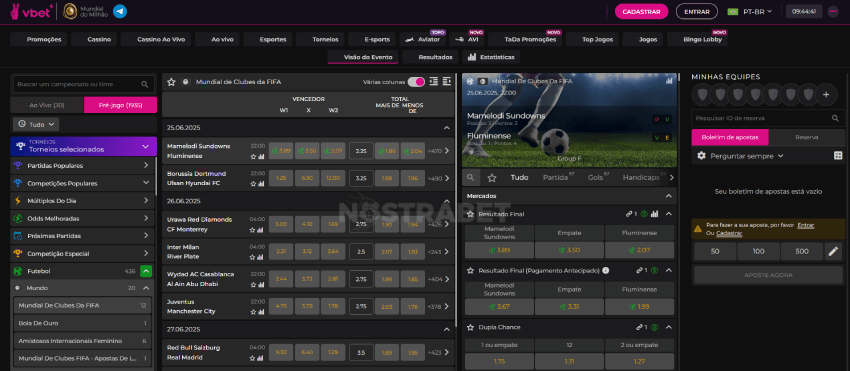Screen dimensions: 850x371
Task: Expand Partidas Populares
Action: tap(83, 165)
